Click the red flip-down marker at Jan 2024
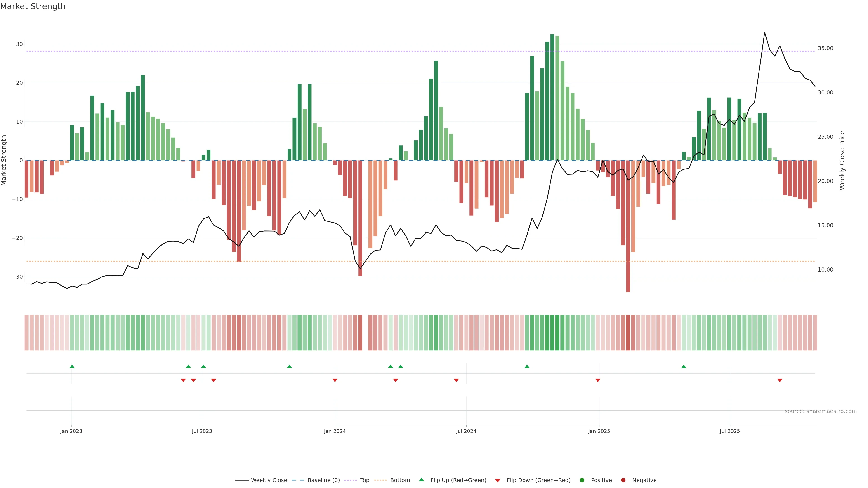Image resolution: width=868 pixels, height=488 pixels. point(335,380)
